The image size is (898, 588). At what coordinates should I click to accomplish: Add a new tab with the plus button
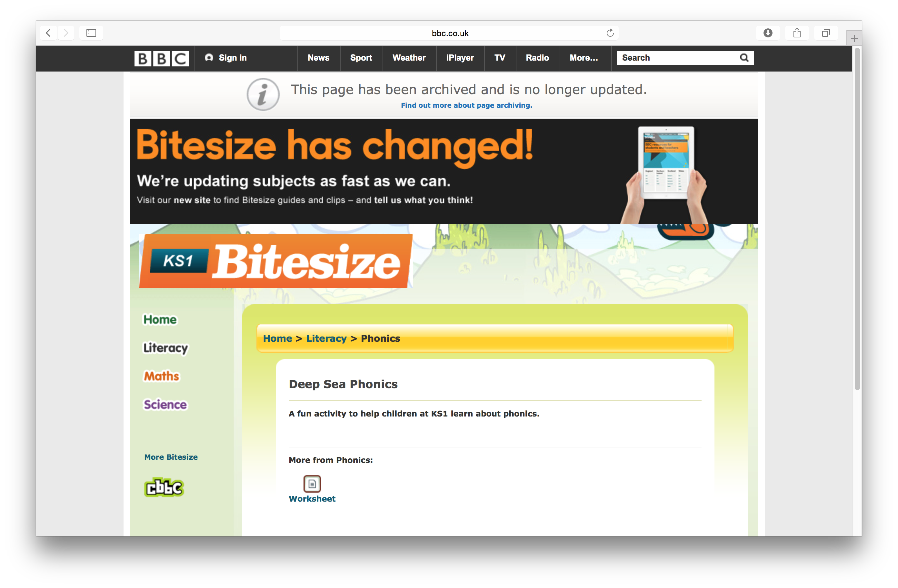click(854, 38)
